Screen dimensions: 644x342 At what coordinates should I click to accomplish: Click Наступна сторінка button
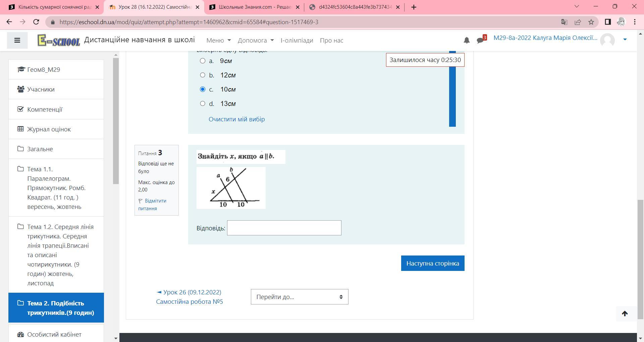pos(432,263)
